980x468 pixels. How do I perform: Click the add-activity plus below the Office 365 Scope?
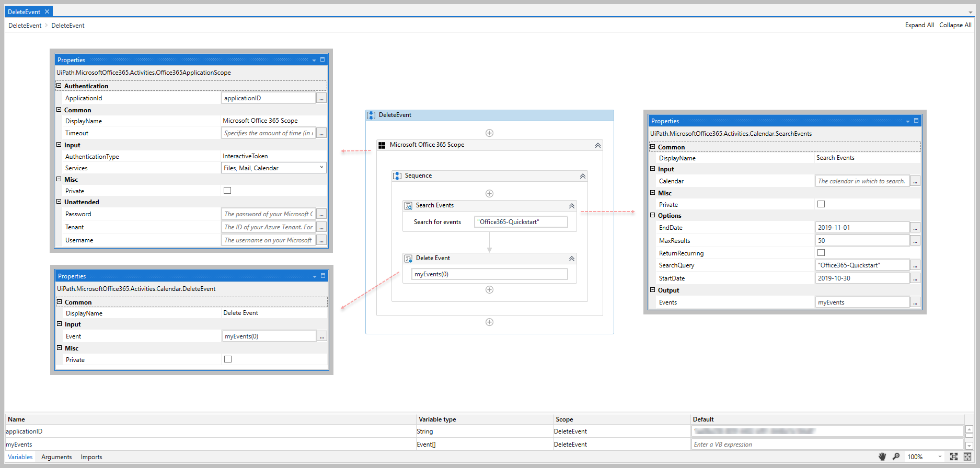click(489, 322)
